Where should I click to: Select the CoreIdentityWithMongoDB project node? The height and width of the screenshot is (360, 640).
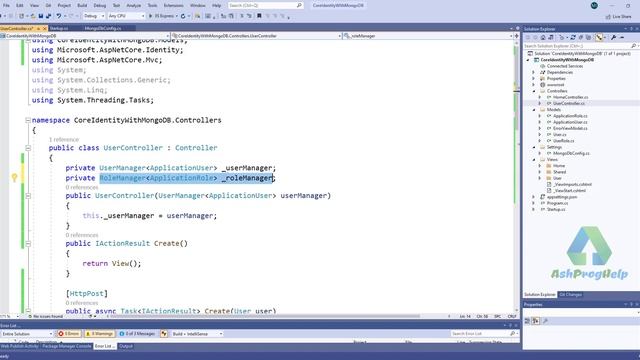pyautogui.click(x=567, y=60)
